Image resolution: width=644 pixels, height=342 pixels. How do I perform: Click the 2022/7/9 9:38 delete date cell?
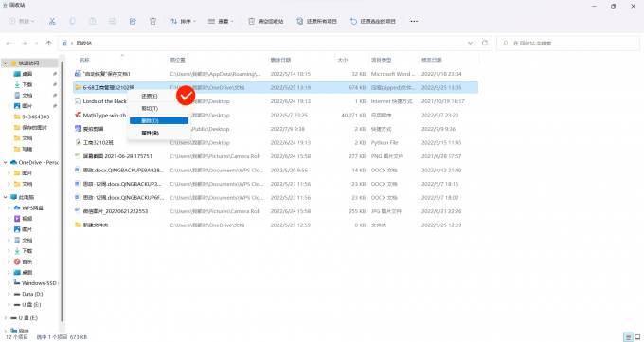[288, 129]
